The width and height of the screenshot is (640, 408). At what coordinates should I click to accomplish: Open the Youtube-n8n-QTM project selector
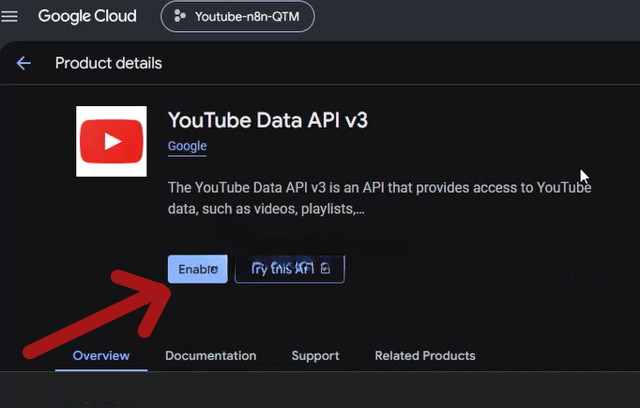click(x=238, y=17)
